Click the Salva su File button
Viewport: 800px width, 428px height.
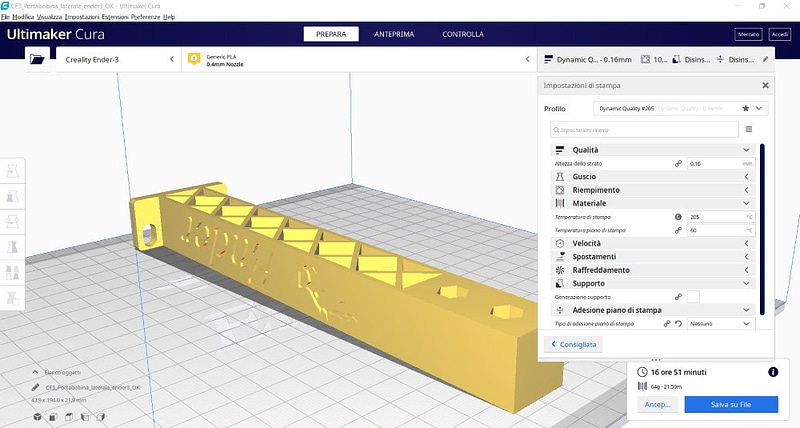click(x=731, y=404)
